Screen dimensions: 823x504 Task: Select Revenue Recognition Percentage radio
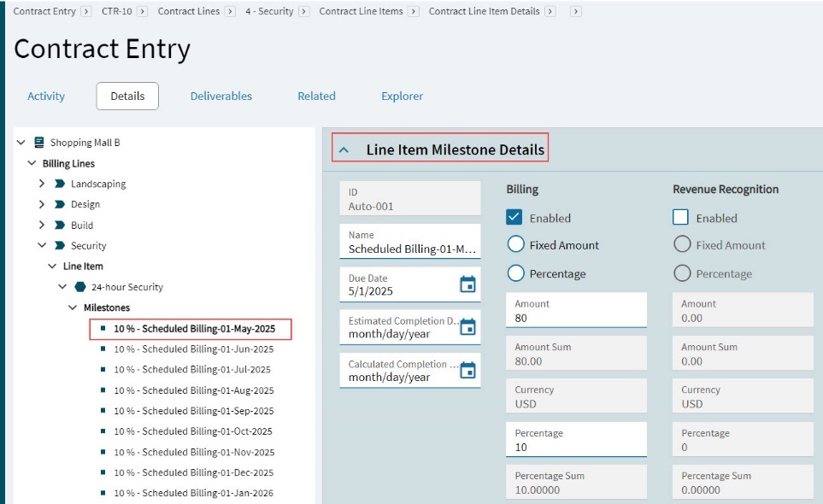click(x=682, y=273)
